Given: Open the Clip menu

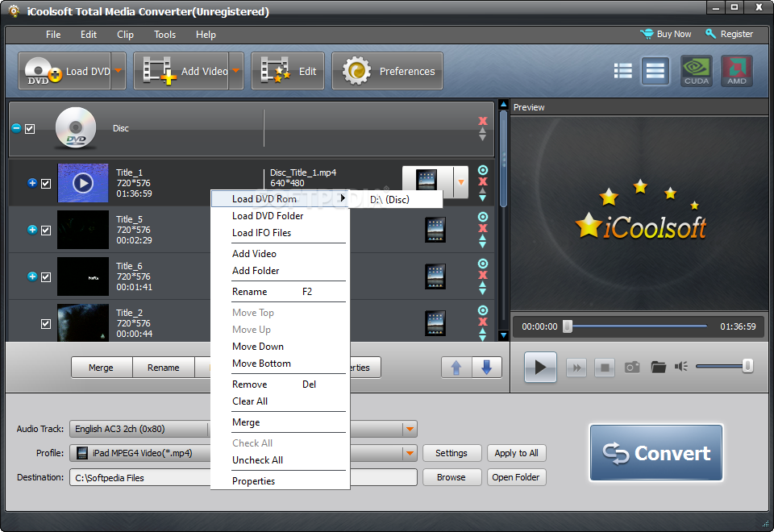Looking at the screenshot, I should point(126,35).
